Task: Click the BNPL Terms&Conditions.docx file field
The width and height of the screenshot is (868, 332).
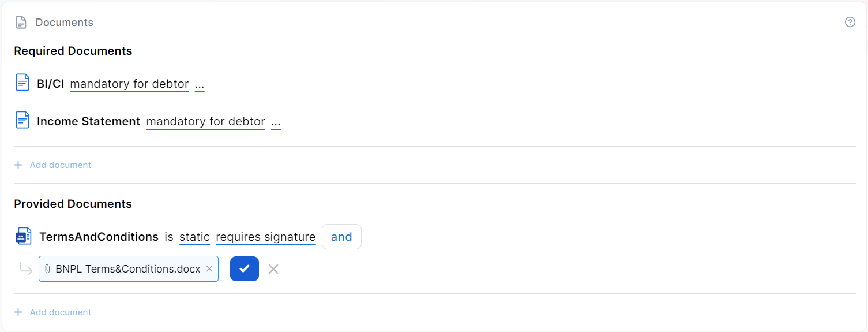Action: click(128, 269)
